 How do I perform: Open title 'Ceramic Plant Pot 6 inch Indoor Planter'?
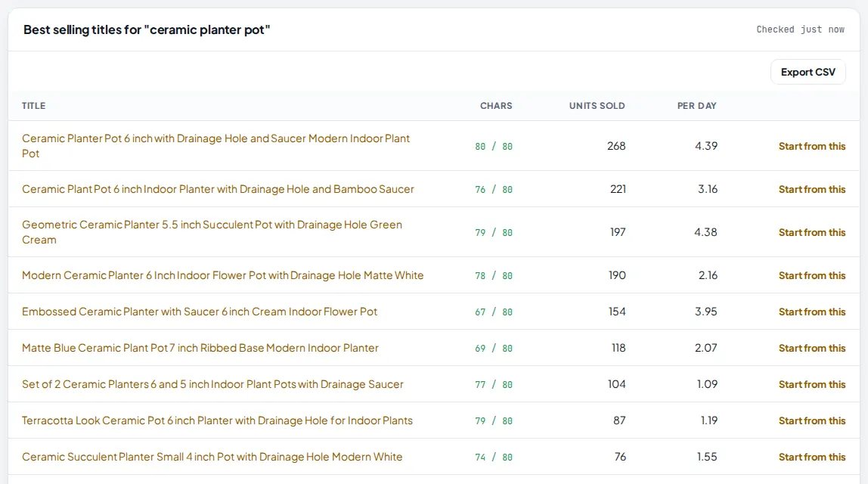[x=218, y=189]
